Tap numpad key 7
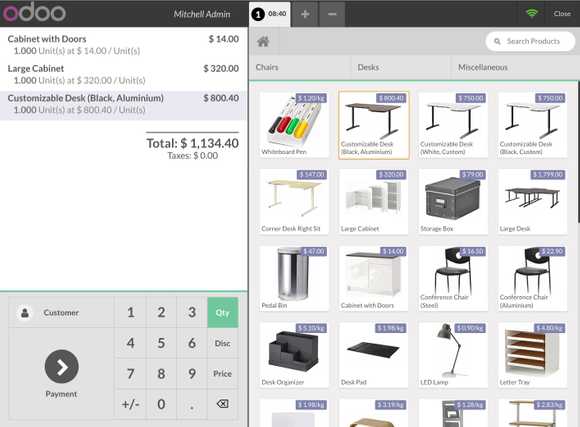This screenshot has height=427, width=580. (x=131, y=374)
